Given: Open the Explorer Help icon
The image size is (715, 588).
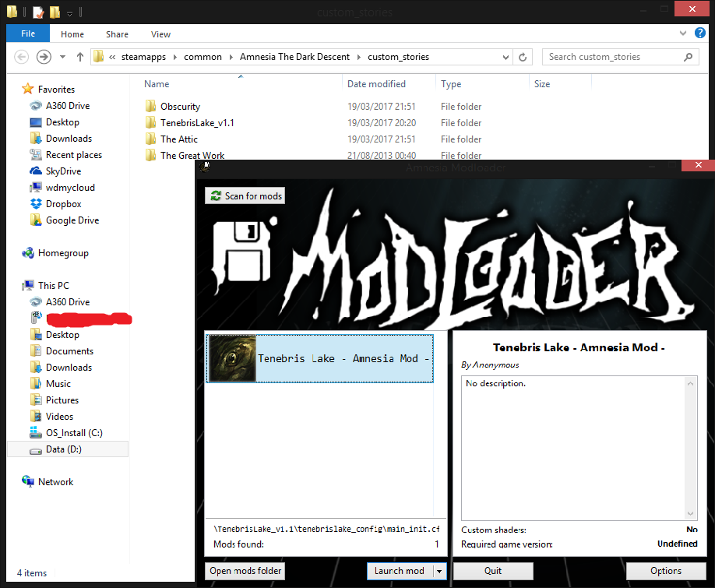Looking at the screenshot, I should (x=699, y=33).
